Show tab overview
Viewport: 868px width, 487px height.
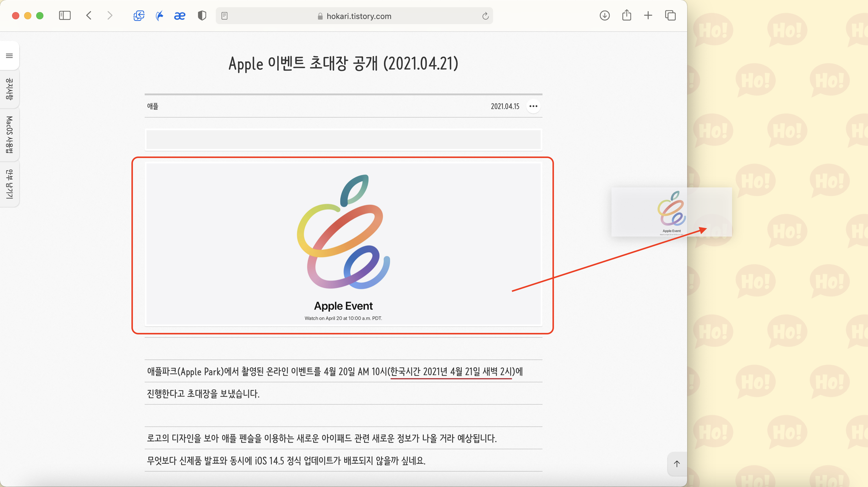click(670, 15)
